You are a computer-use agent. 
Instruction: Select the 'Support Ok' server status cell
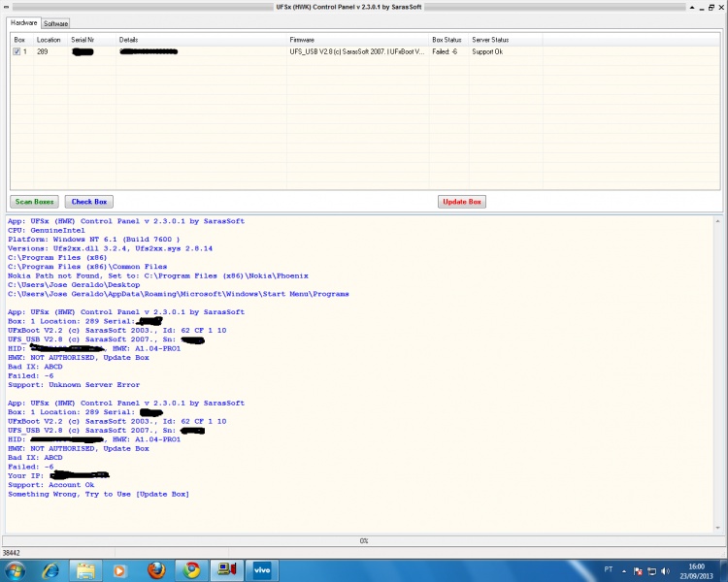point(487,51)
